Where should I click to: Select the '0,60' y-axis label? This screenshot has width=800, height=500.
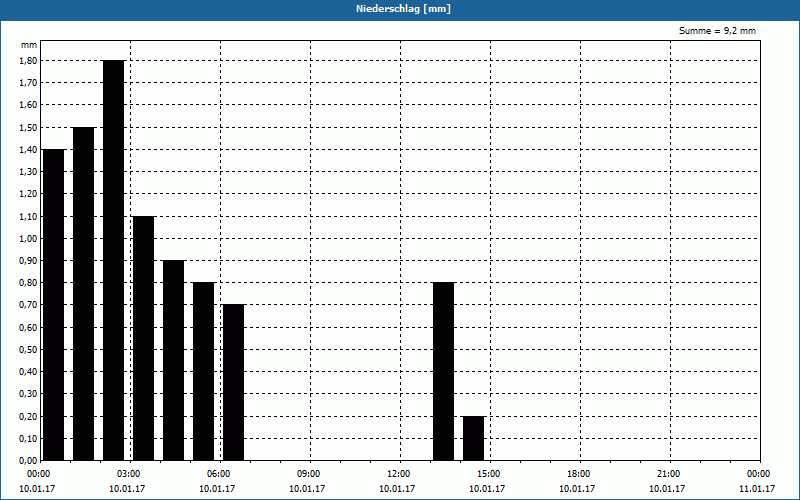(x=28, y=327)
